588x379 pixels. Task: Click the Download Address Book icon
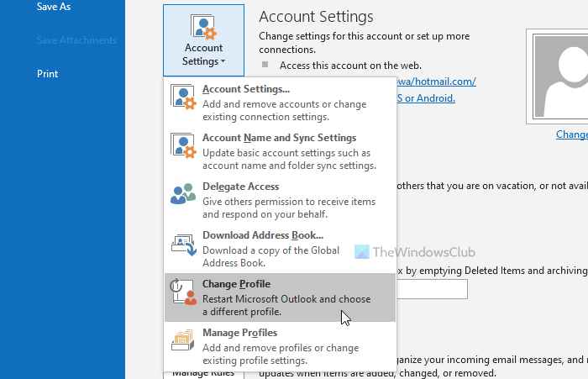[184, 245]
